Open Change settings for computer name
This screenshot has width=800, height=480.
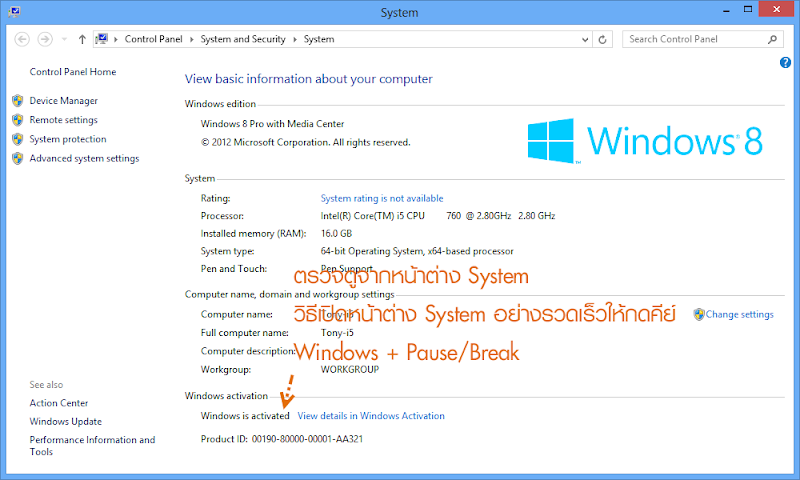pyautogui.click(x=739, y=315)
